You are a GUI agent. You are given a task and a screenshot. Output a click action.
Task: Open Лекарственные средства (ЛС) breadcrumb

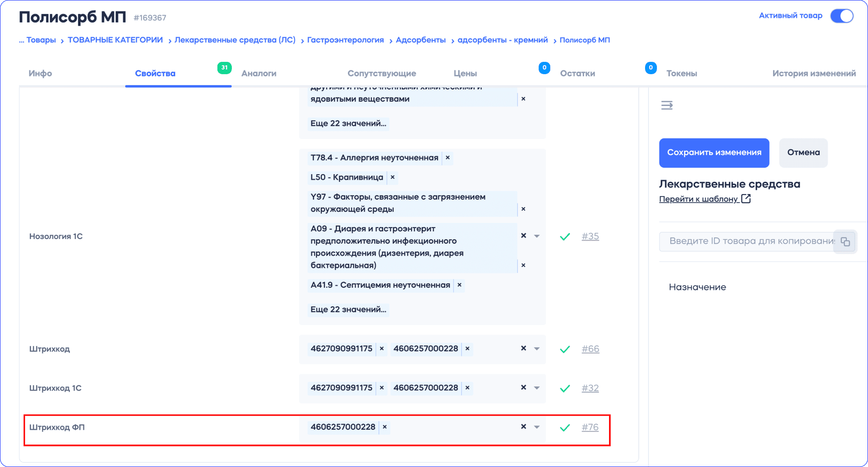tap(235, 40)
